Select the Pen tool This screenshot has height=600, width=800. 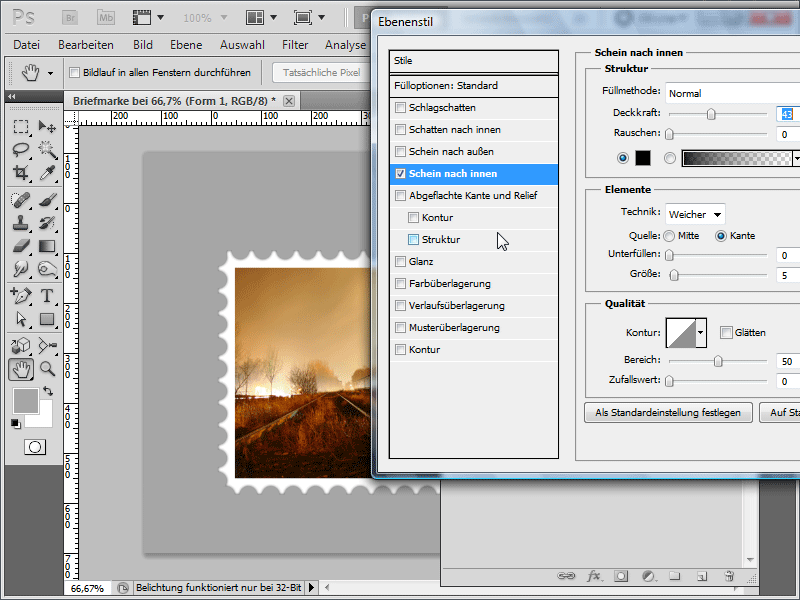20,295
